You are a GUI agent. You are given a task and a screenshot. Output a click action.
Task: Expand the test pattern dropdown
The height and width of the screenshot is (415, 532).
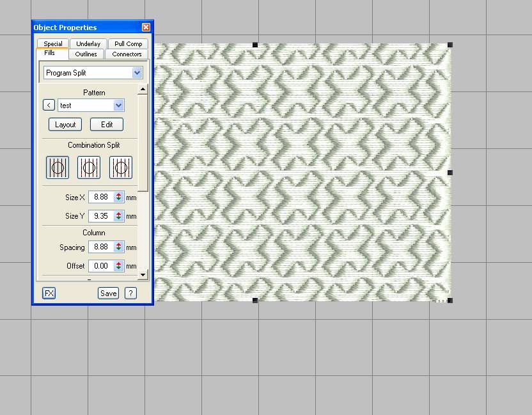tap(118, 105)
